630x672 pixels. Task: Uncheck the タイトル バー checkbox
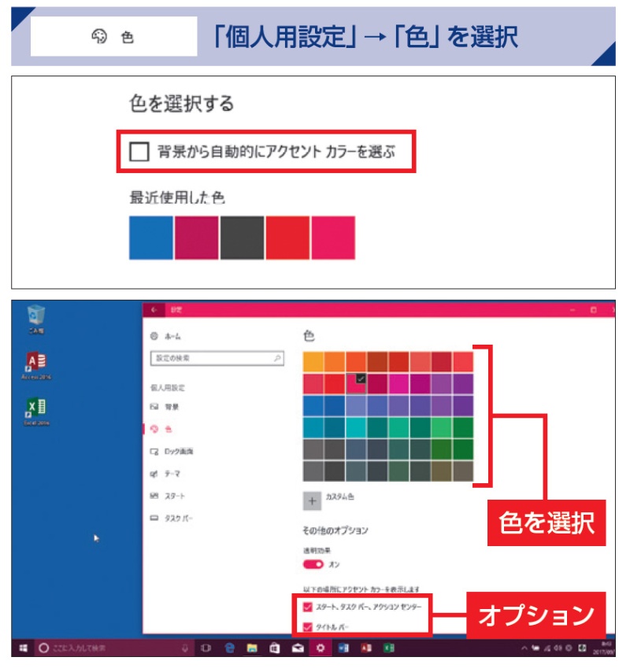(x=307, y=627)
